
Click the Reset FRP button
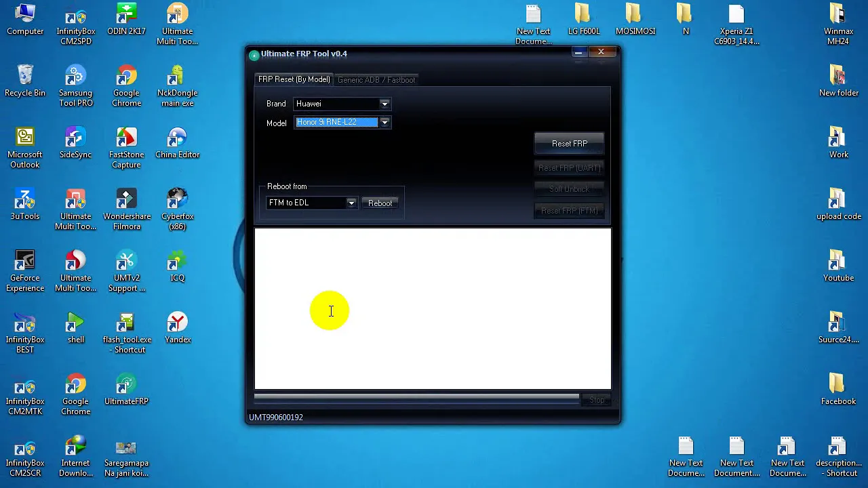tap(570, 144)
